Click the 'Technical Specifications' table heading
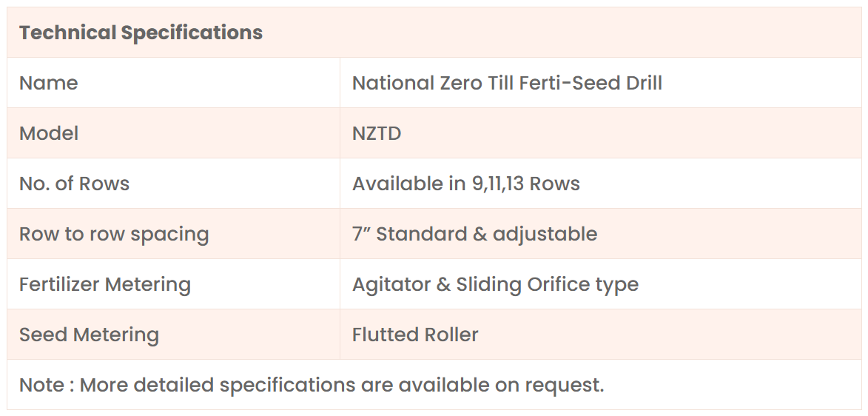868x416 pixels. pos(141,33)
